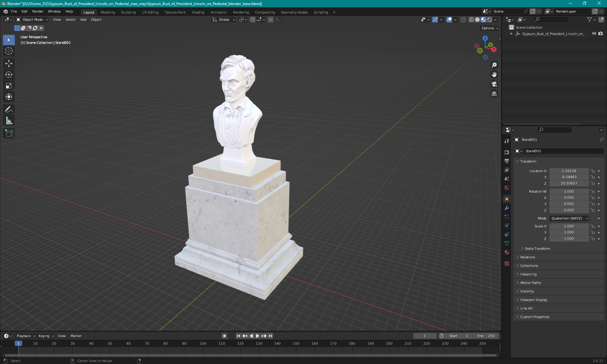The image size is (607, 364).
Task: Open the Global transform orientation dropdown
Action: click(x=224, y=20)
